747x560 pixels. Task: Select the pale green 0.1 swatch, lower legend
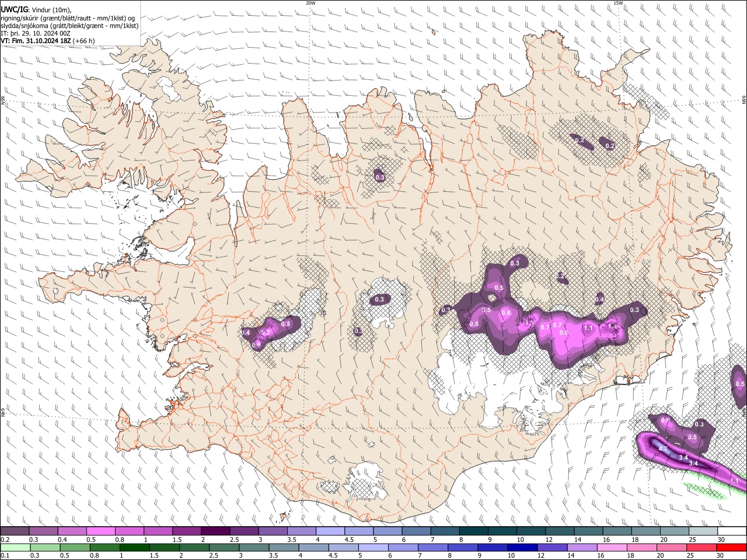[x=15, y=547]
